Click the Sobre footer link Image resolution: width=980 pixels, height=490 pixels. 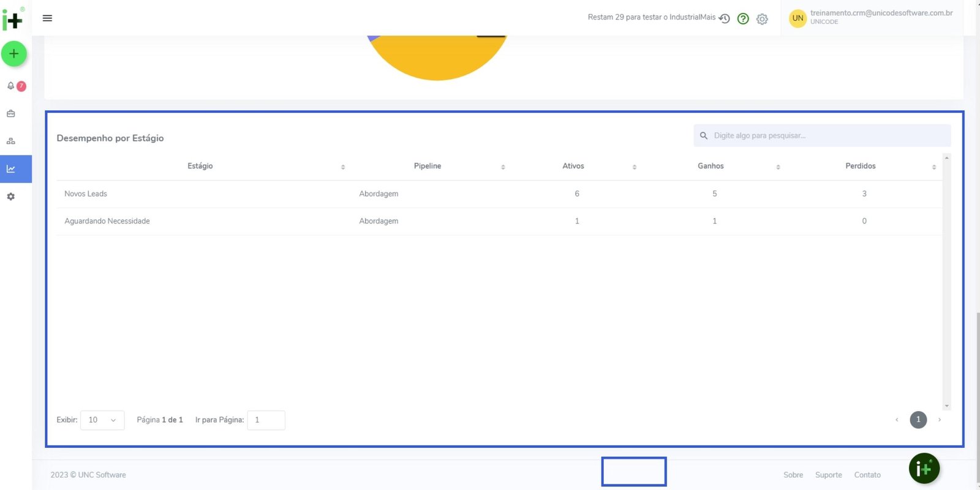793,475
